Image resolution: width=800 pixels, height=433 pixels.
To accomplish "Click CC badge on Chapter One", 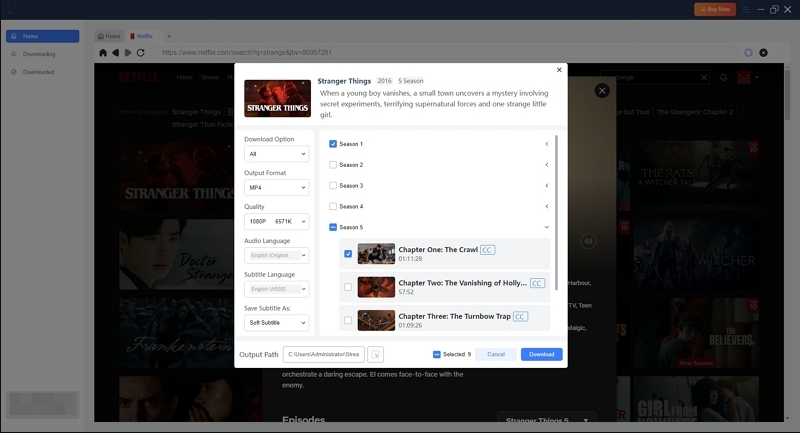I will pos(487,250).
